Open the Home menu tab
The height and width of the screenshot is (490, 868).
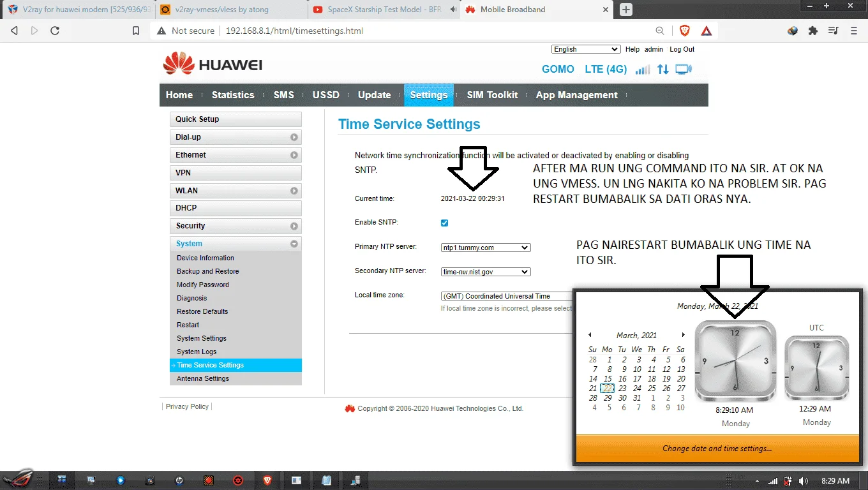click(x=179, y=95)
